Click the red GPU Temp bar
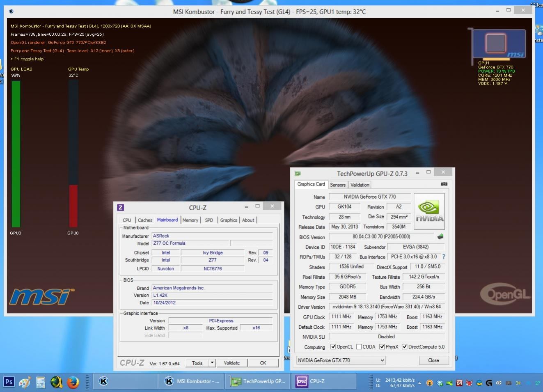This screenshot has width=543, height=392. tap(73, 206)
